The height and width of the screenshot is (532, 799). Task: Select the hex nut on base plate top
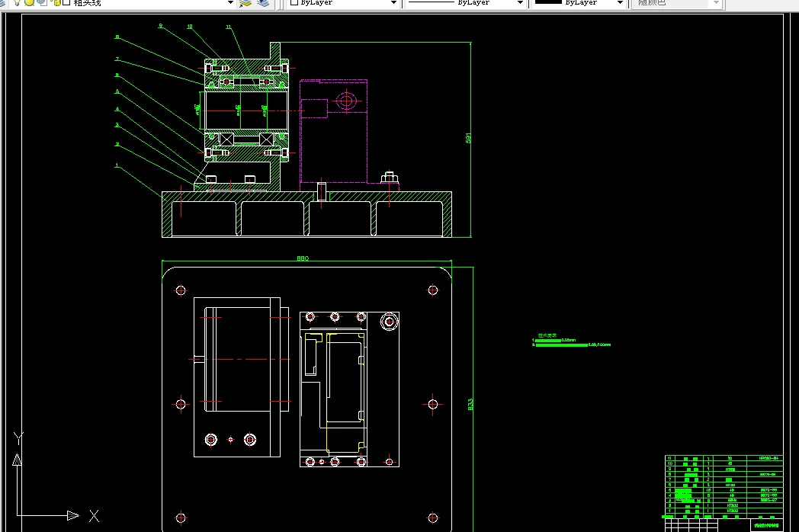point(390,178)
